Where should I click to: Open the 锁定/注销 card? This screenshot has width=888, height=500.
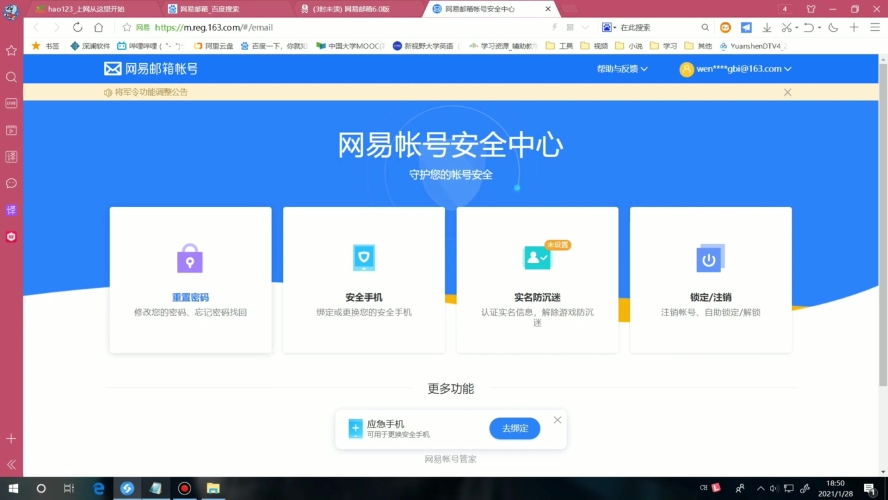[710, 280]
